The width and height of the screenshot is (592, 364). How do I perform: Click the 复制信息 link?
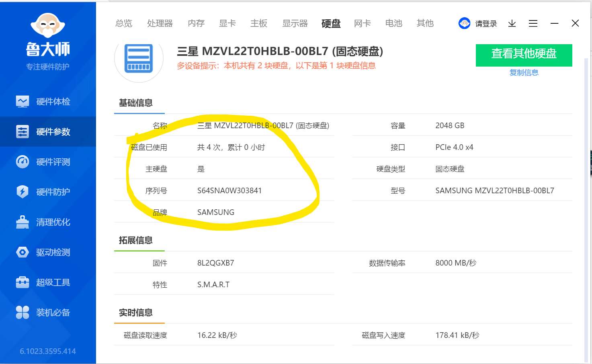coord(524,73)
